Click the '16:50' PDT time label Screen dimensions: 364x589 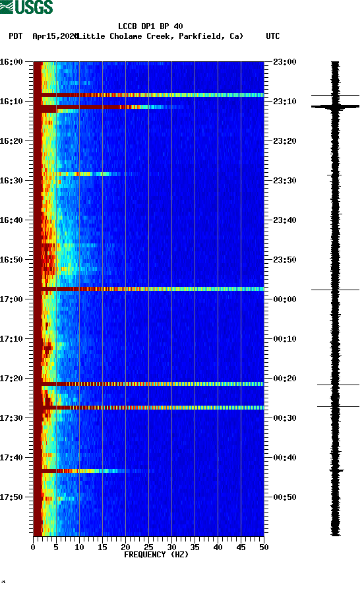[x=11, y=260]
